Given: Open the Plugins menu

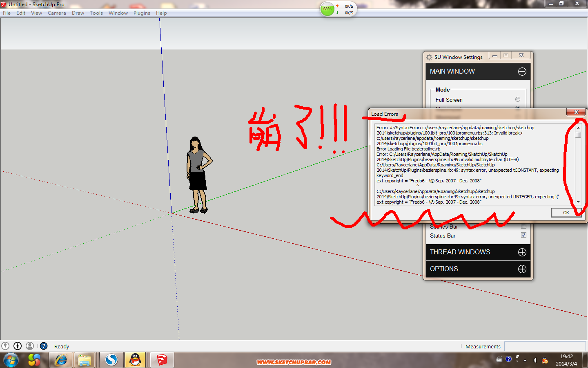Looking at the screenshot, I should (142, 13).
